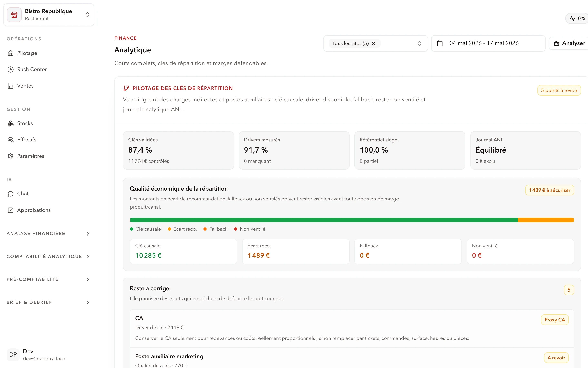Click the Proxy CA tag
This screenshot has height=368, width=588.
tap(555, 320)
